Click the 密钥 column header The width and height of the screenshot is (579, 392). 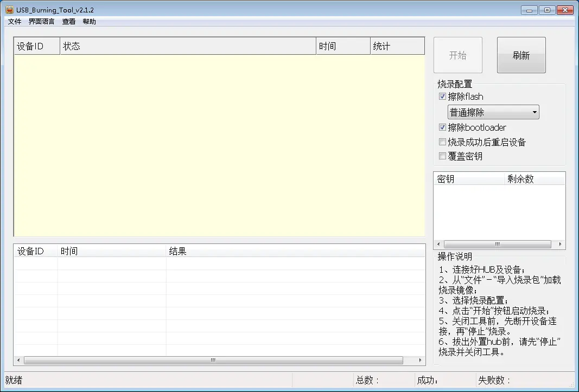(469, 179)
